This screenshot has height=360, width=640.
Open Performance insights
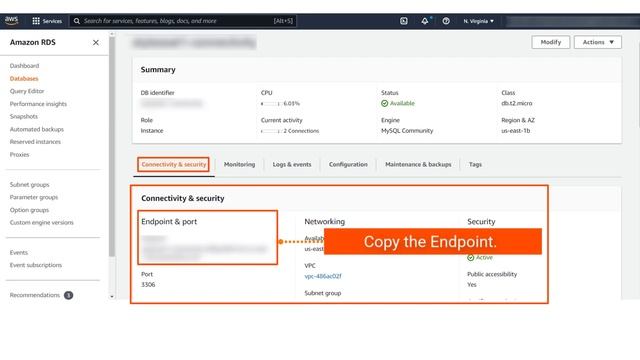click(38, 104)
